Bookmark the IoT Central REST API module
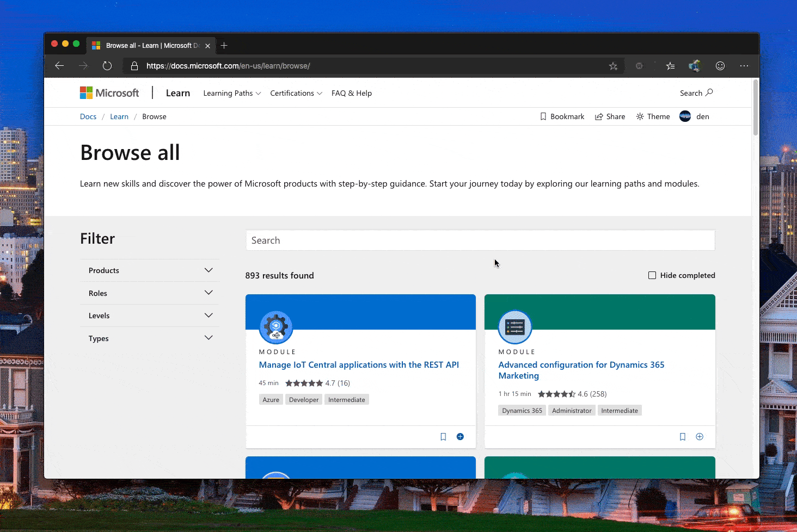This screenshot has width=797, height=532. click(443, 436)
